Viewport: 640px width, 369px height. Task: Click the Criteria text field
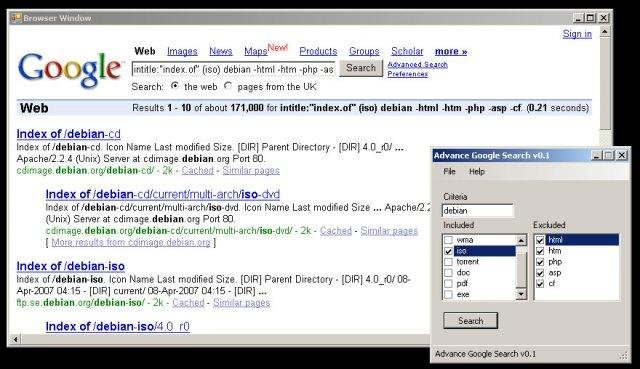pos(478,211)
